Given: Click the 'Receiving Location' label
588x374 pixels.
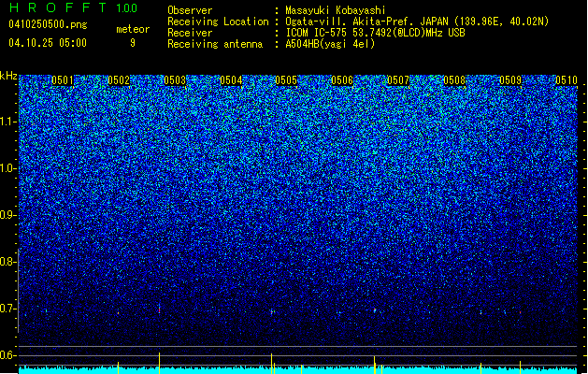Looking at the screenshot, I should (x=218, y=22).
